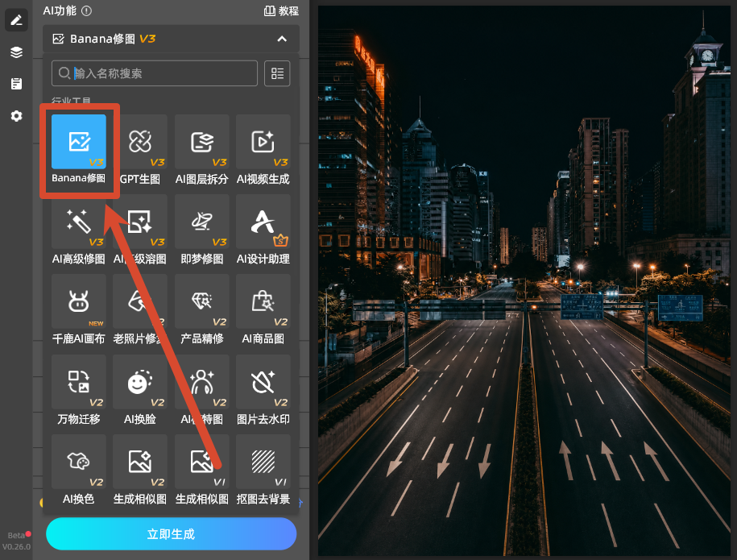This screenshot has width=737, height=560.
Task: Open the notes document sidebar tab
Action: 16,84
